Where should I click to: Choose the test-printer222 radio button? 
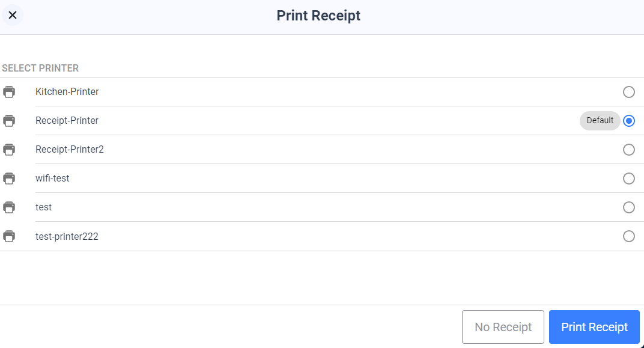[629, 236]
